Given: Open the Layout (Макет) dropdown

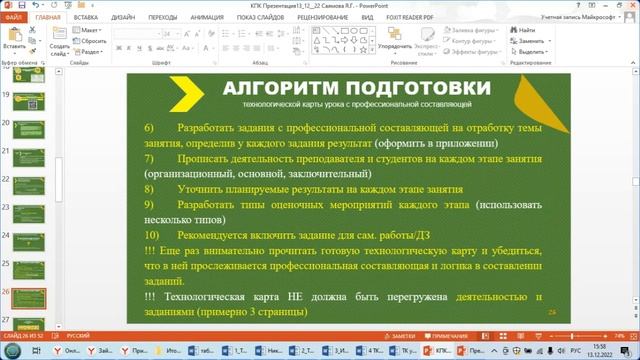Looking at the screenshot, I should [87, 30].
